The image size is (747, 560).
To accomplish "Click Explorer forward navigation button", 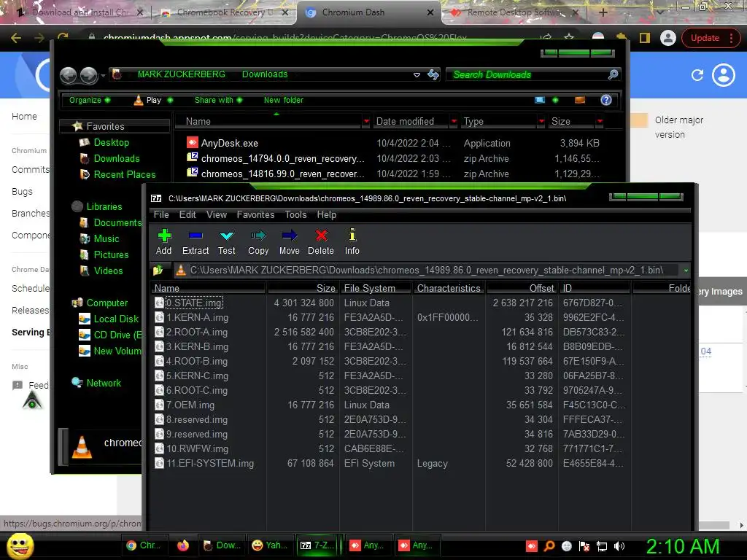I will coord(88,75).
